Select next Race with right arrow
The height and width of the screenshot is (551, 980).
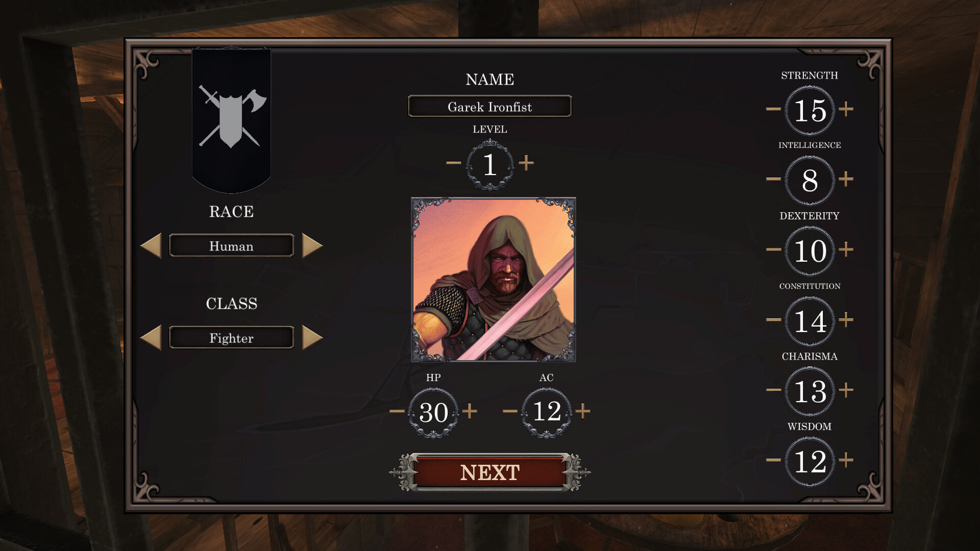point(312,246)
